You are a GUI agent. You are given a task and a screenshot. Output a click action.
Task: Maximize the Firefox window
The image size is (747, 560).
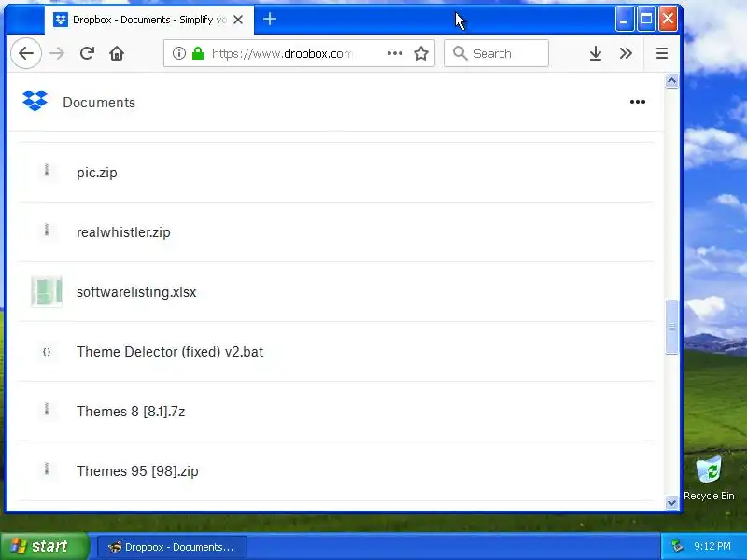[646, 19]
